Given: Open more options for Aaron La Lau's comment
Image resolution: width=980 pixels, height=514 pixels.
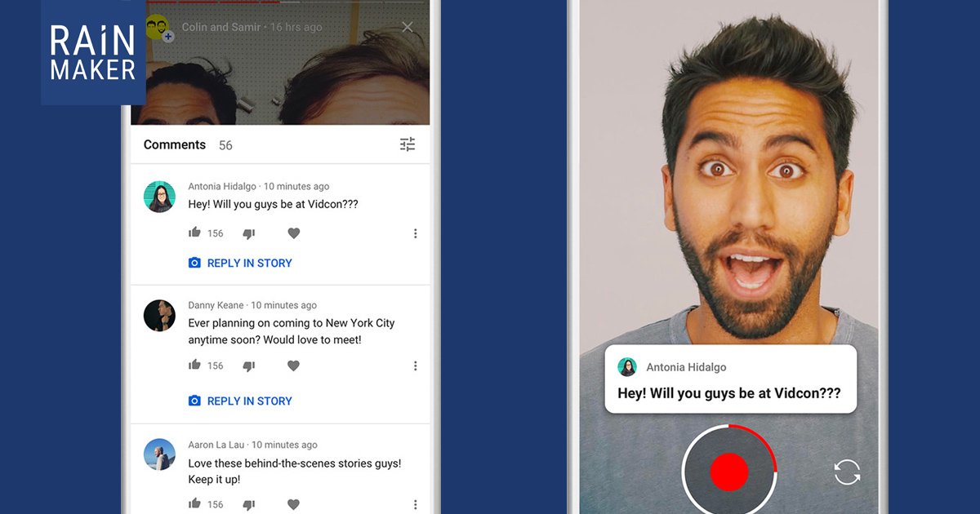Looking at the screenshot, I should 415,504.
